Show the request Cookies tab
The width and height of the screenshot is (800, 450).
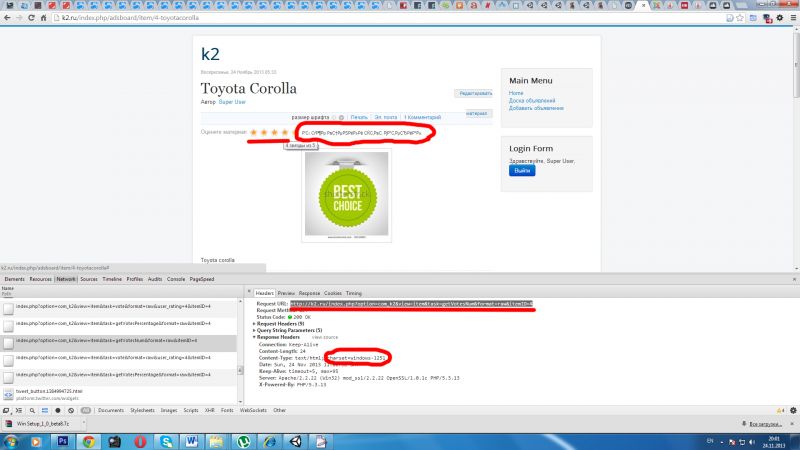[333, 293]
